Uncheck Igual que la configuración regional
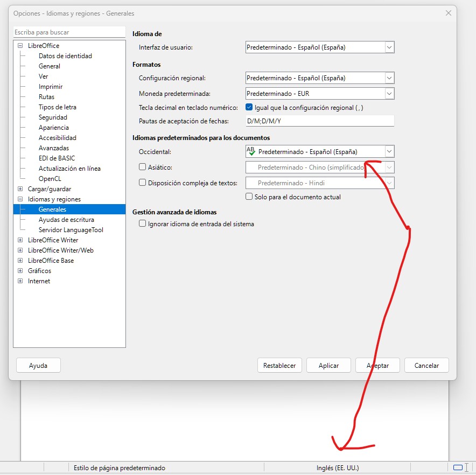476x475 pixels. coord(249,107)
